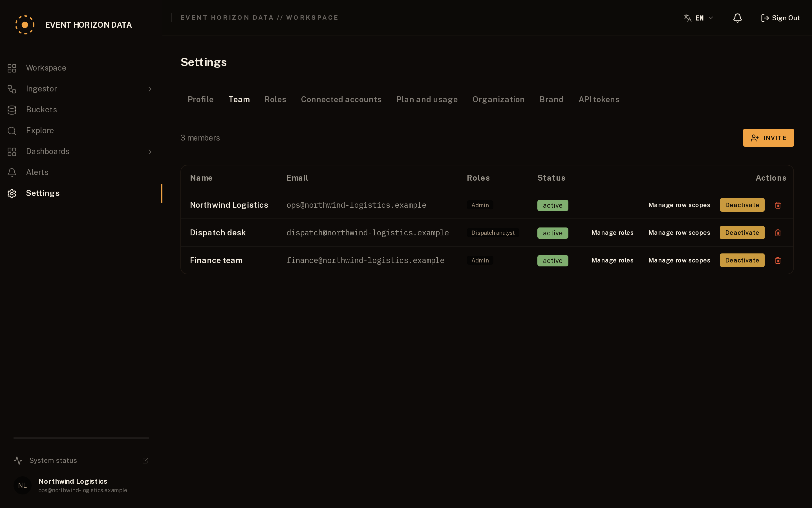Delete Finance team member via trash icon
Screen dimensions: 812x508
click(778, 260)
